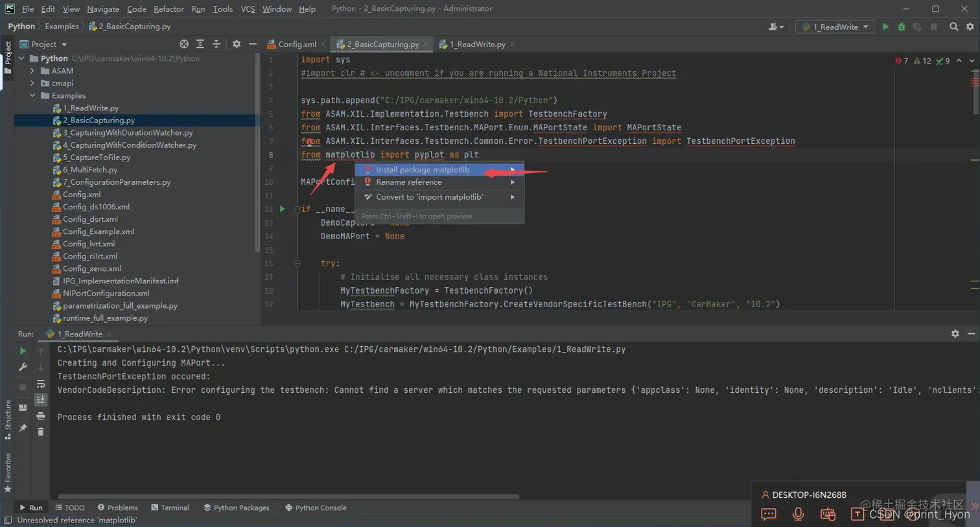
Task: Run the 1_ReadWrite configuration with green play button
Action: click(x=885, y=27)
